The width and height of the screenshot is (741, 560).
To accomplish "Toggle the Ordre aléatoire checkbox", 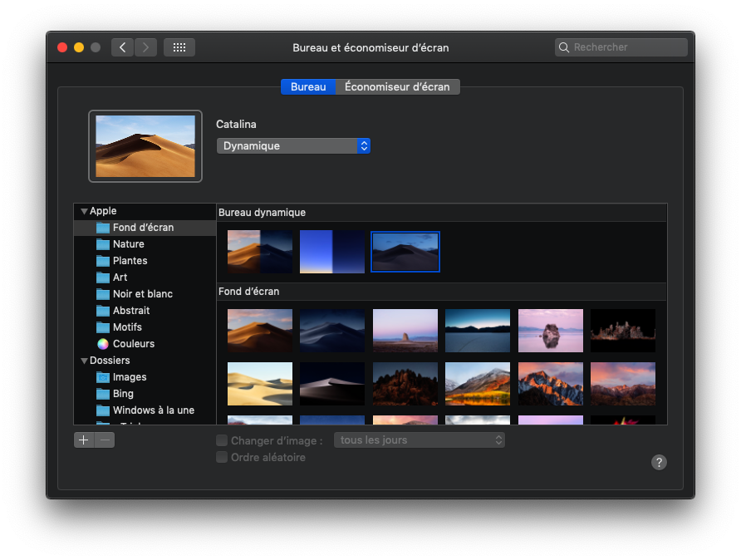I will (x=222, y=458).
